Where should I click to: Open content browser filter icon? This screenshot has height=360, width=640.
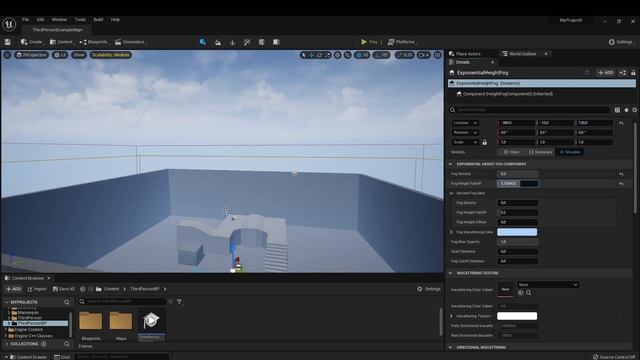(x=180, y=302)
